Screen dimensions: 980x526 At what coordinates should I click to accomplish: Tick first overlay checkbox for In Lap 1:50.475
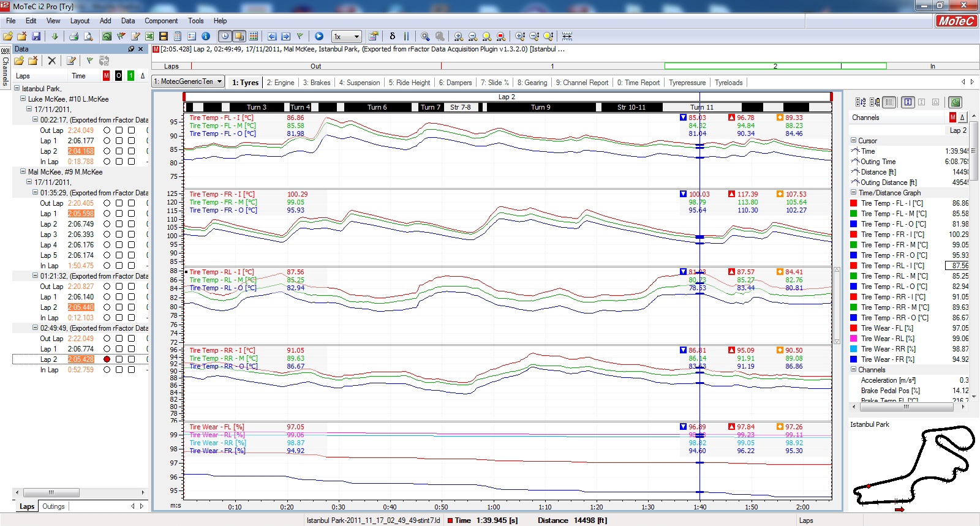click(119, 266)
